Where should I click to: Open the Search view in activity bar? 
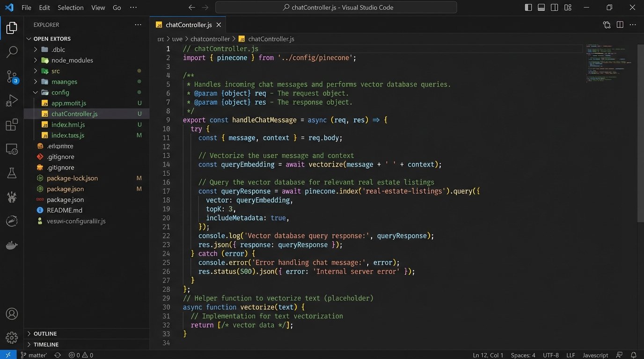pos(12,52)
